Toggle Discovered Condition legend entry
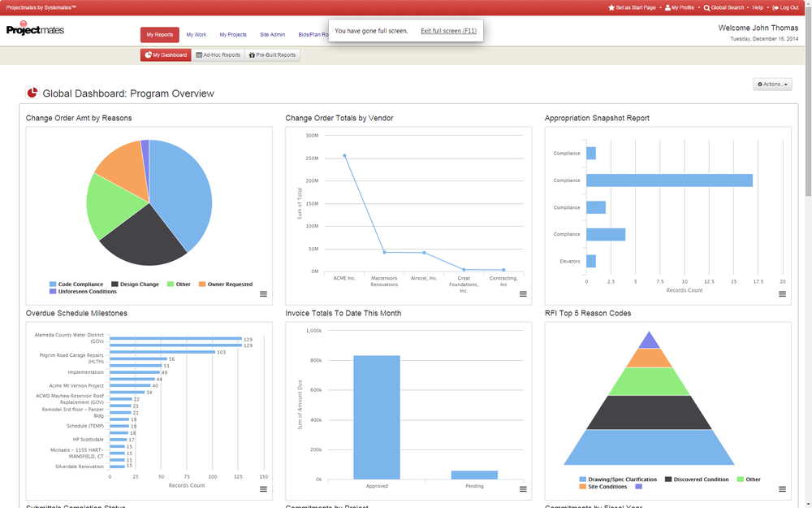The image size is (812, 508). click(x=697, y=480)
